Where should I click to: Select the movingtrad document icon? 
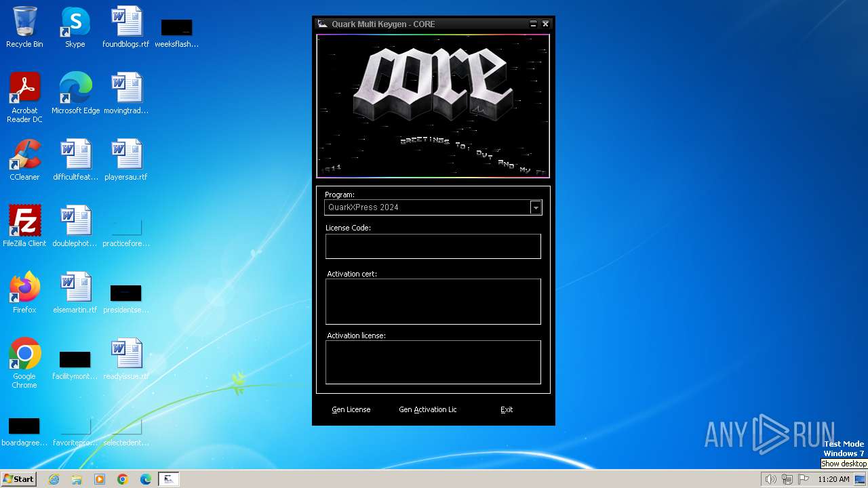coord(126,94)
